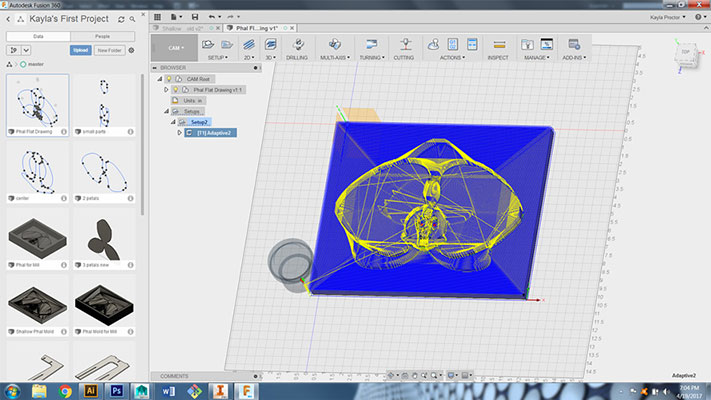Click the 2D toolpath icon
This screenshot has width=711, height=400.
click(x=248, y=44)
